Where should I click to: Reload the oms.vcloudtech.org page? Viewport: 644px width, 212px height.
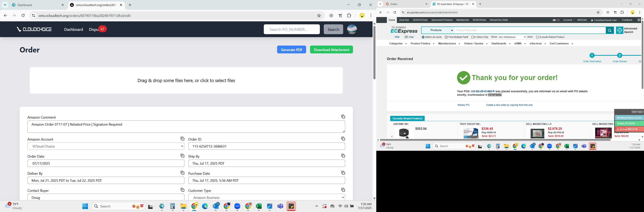[x=23, y=16]
